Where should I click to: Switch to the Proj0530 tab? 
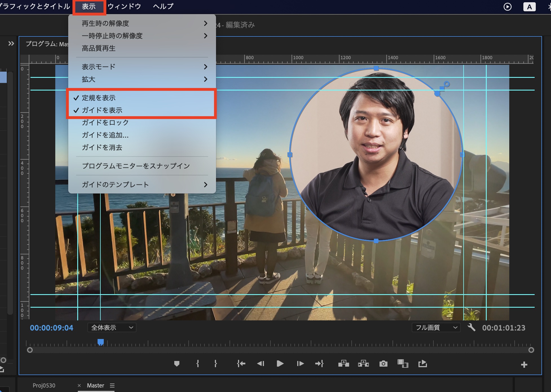pyautogui.click(x=44, y=385)
